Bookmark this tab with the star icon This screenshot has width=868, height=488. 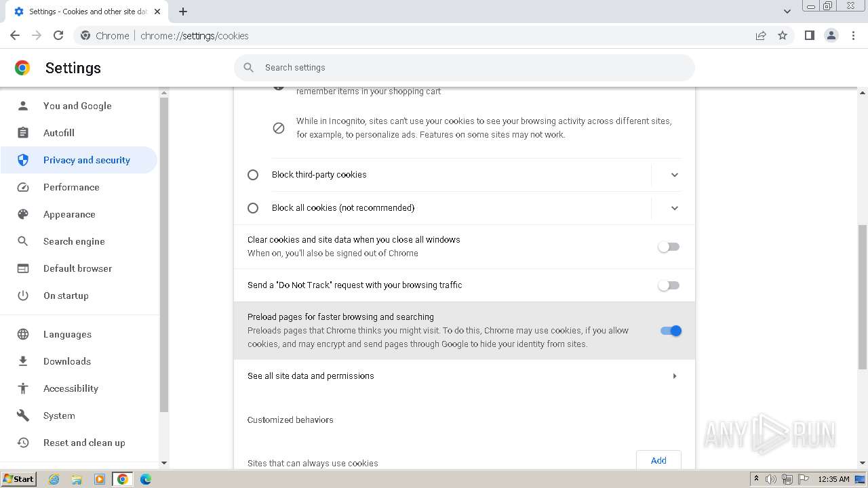pos(783,35)
